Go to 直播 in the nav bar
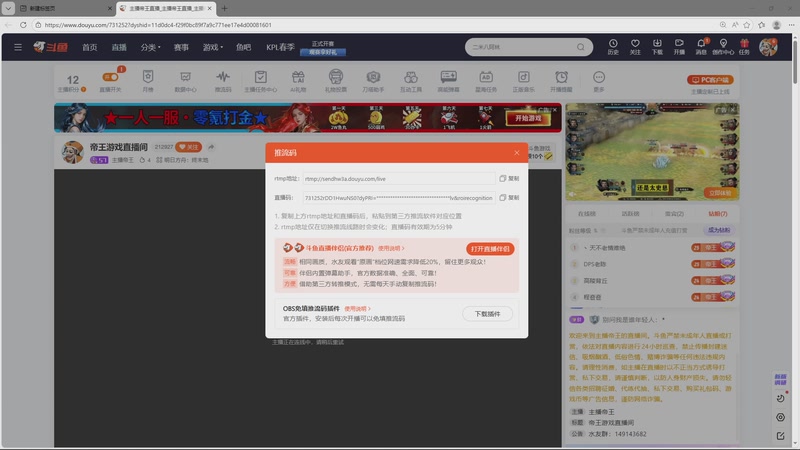 (x=119, y=47)
